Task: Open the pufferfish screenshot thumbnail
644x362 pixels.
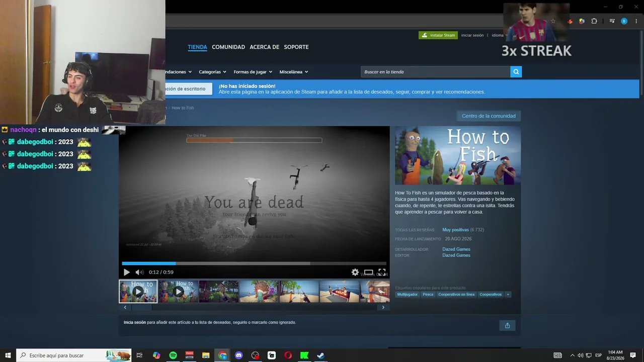Action: [x=259, y=292]
